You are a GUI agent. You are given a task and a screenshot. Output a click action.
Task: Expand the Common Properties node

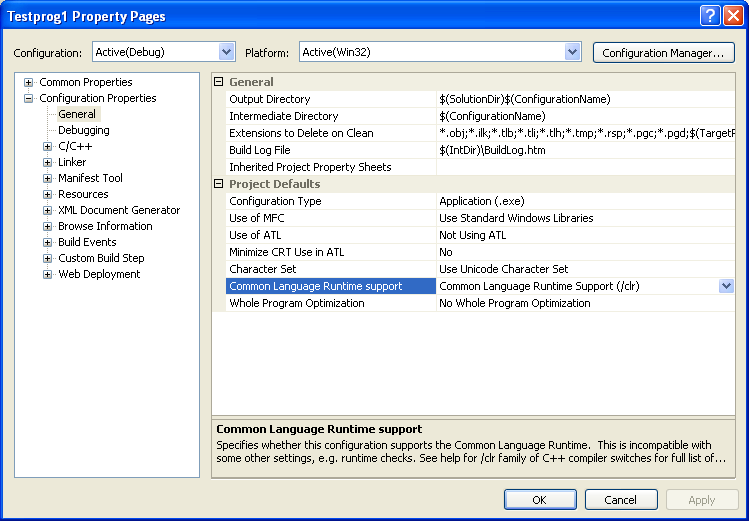pos(29,83)
